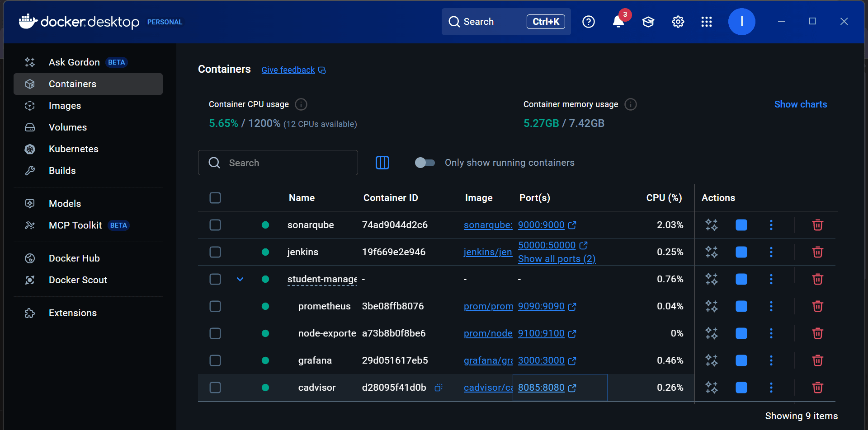Open more actions menu for prometheus
The image size is (868, 430).
click(771, 306)
